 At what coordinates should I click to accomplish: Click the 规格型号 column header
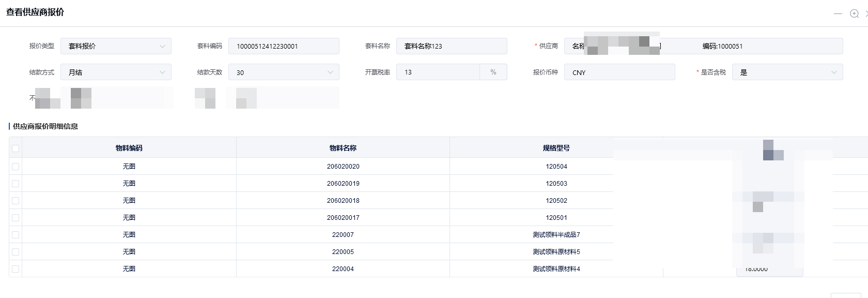(556, 148)
